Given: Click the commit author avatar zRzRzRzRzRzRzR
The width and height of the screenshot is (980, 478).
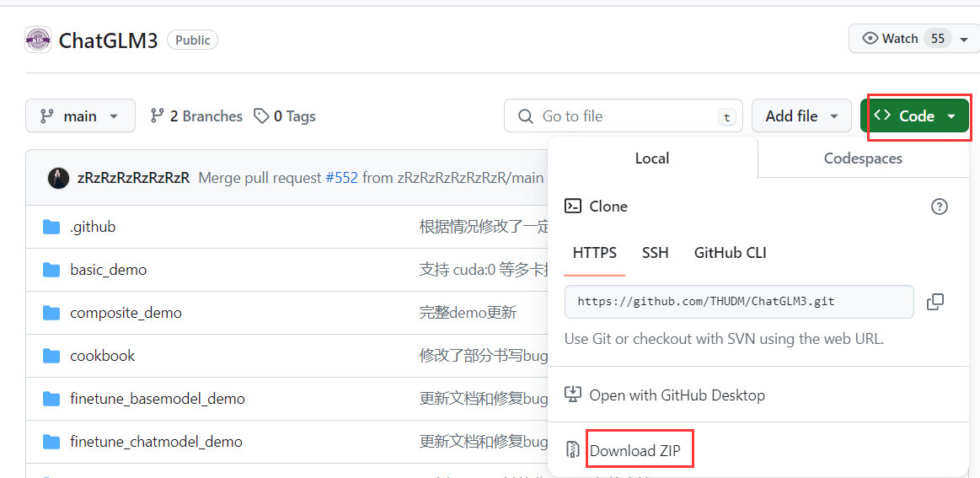Looking at the screenshot, I should 58,178.
